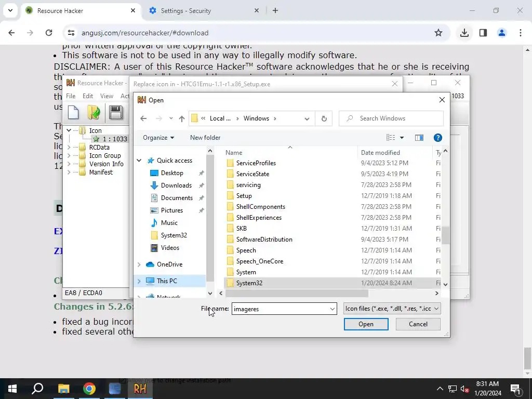The height and width of the screenshot is (399, 532).
Task: Select Documents in the navigation pane
Action: (177, 198)
